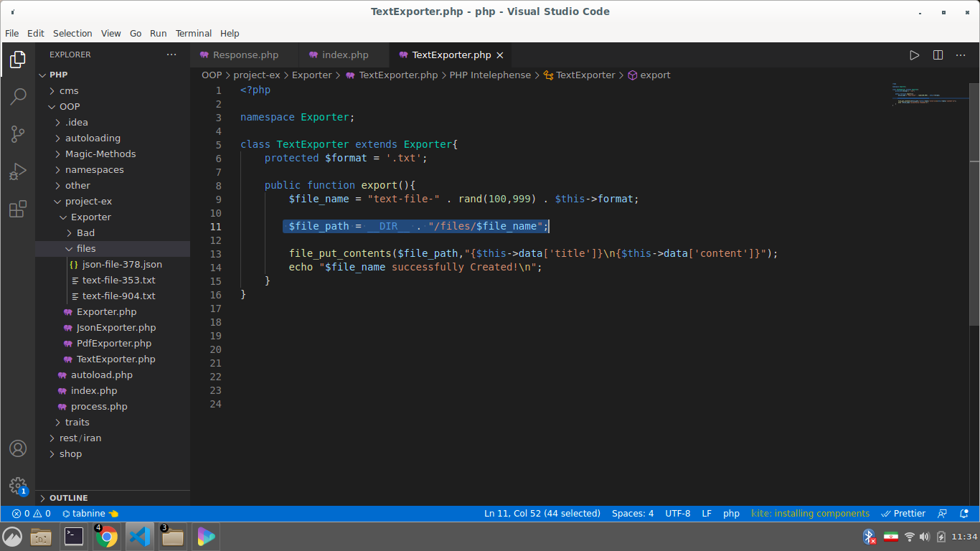Expand the Bad folder
The image size is (980, 551).
113,232
